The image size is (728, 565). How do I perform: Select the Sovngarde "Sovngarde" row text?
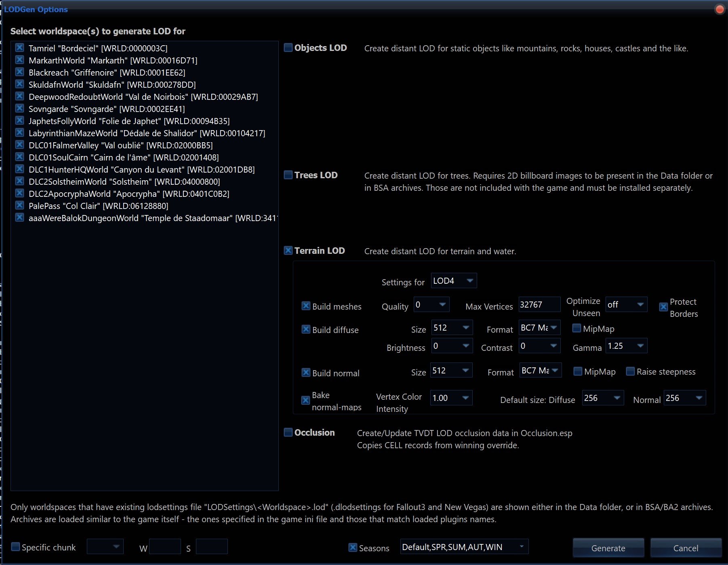point(107,109)
